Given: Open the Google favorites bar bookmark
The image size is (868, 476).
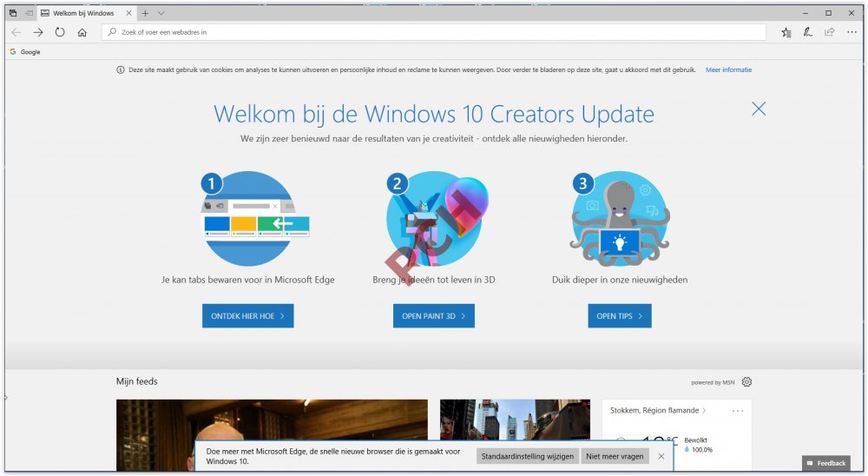Looking at the screenshot, I should pyautogui.click(x=25, y=51).
